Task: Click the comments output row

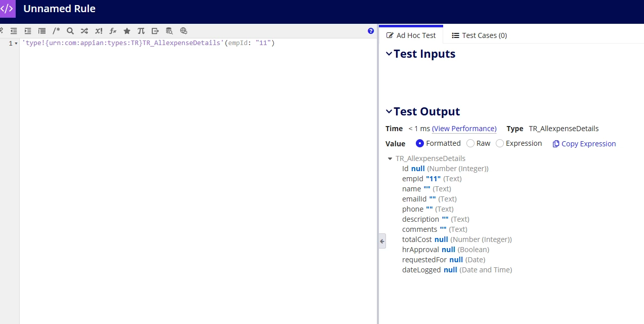Action: pyautogui.click(x=435, y=229)
